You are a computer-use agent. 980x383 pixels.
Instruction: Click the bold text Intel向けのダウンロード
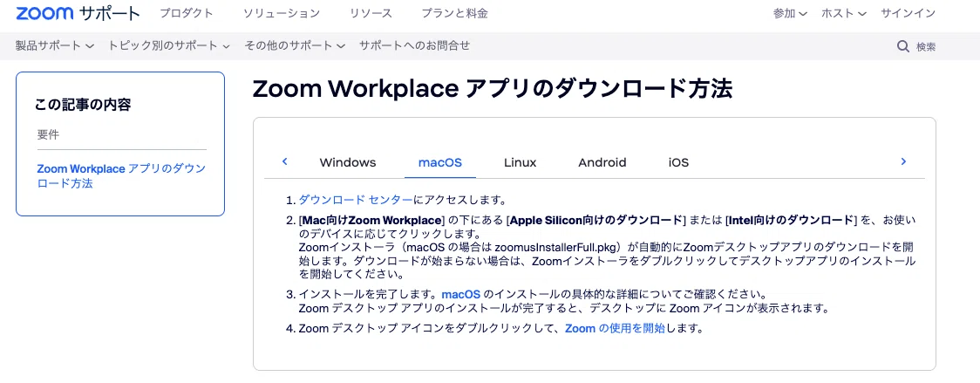792,220
